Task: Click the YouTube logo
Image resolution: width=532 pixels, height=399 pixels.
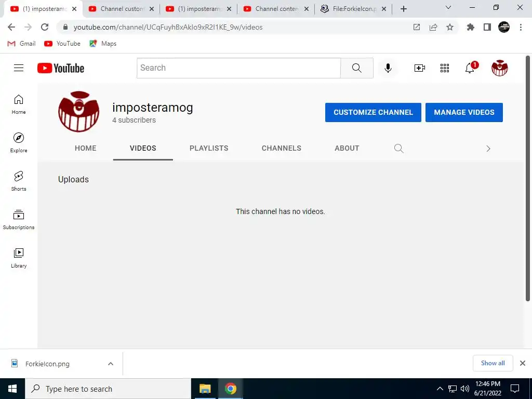Action: click(x=61, y=68)
